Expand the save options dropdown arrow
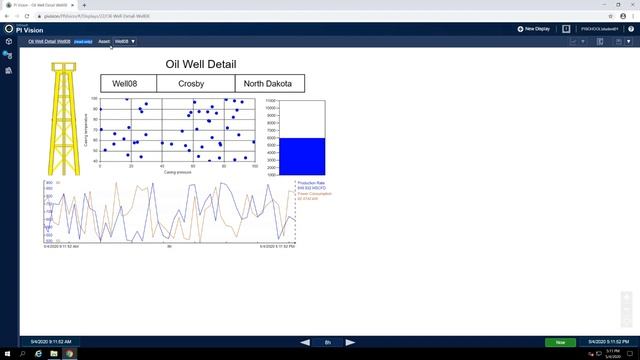The width and height of the screenshot is (640, 360). 629,42
